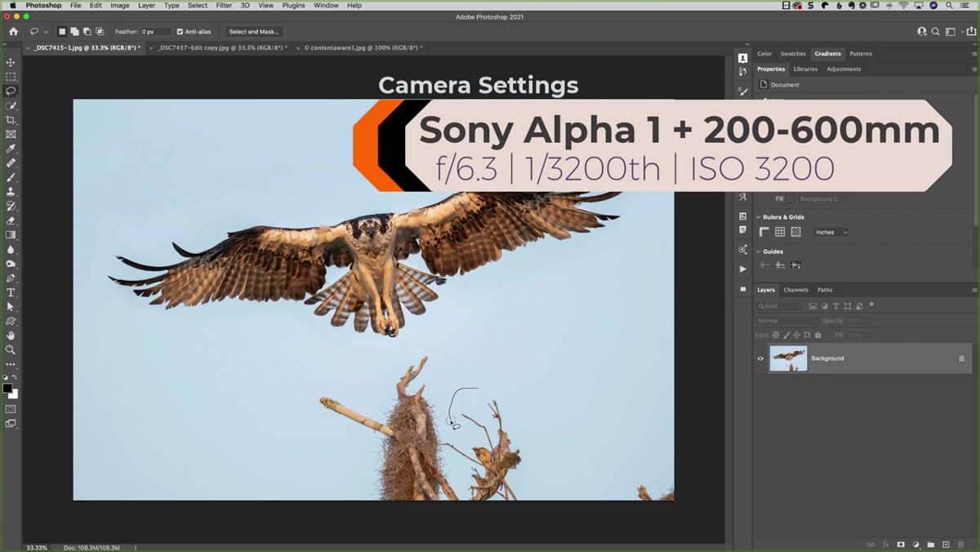This screenshot has width=980, height=552.
Task: Select the Pen tool
Action: pyautogui.click(x=11, y=278)
